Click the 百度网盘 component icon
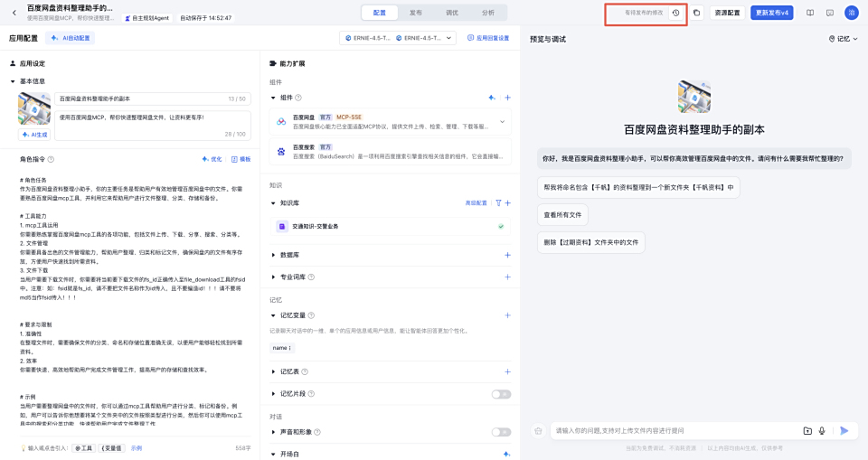Screen dimensions: 868x460 281,122
